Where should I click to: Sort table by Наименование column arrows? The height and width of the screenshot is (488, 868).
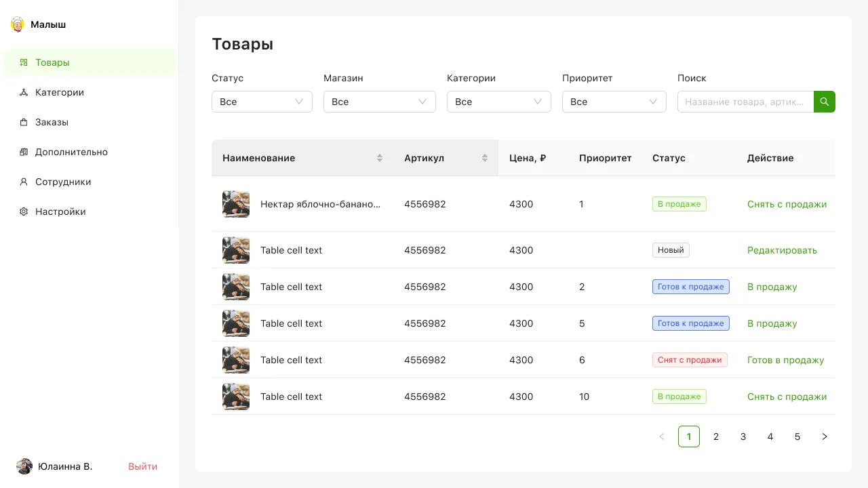point(380,158)
